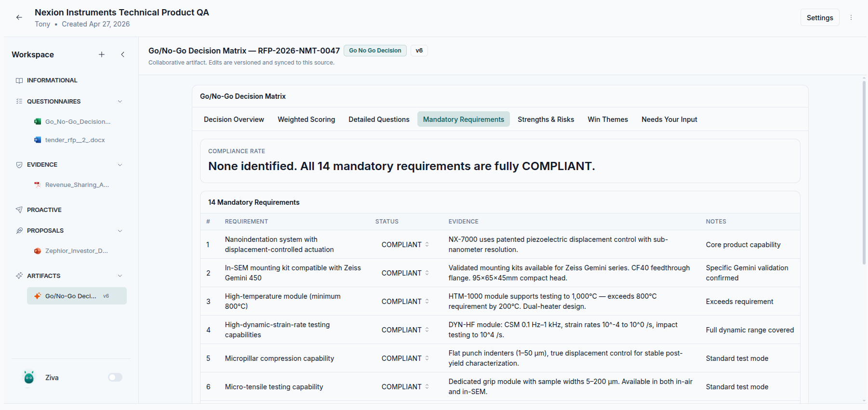Click the Ziva robot avatar icon
Image resolution: width=868 pixels, height=410 pixels.
(29, 378)
